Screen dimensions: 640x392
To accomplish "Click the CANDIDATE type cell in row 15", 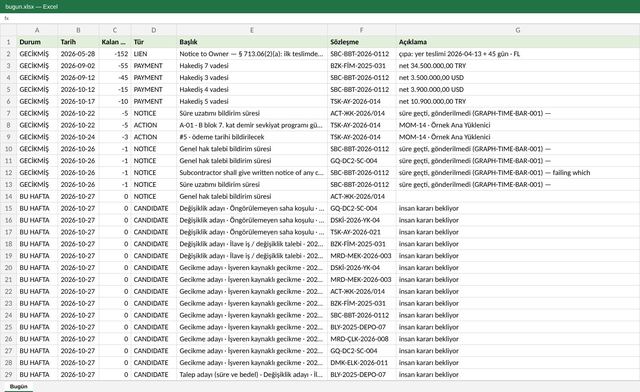I will 154,208.
